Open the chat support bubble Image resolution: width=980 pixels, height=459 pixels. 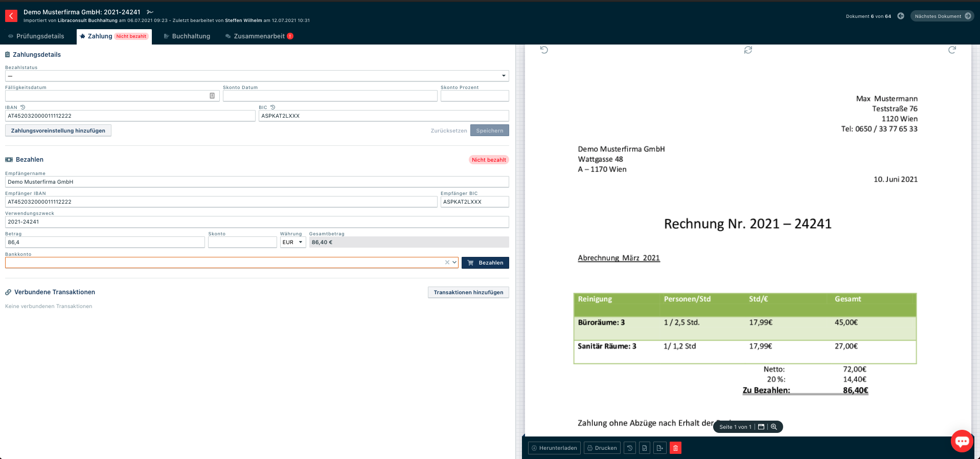pyautogui.click(x=962, y=441)
